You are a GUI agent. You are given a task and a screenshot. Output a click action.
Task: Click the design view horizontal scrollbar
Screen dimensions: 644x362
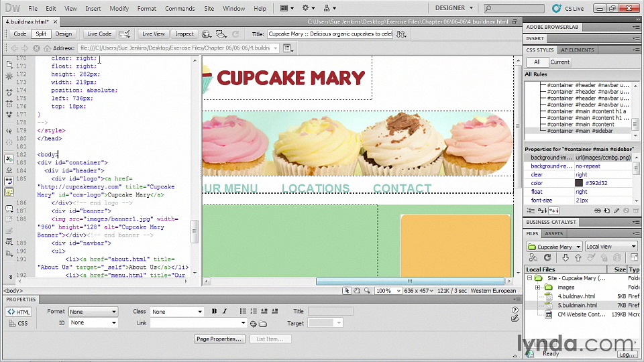click(410, 281)
